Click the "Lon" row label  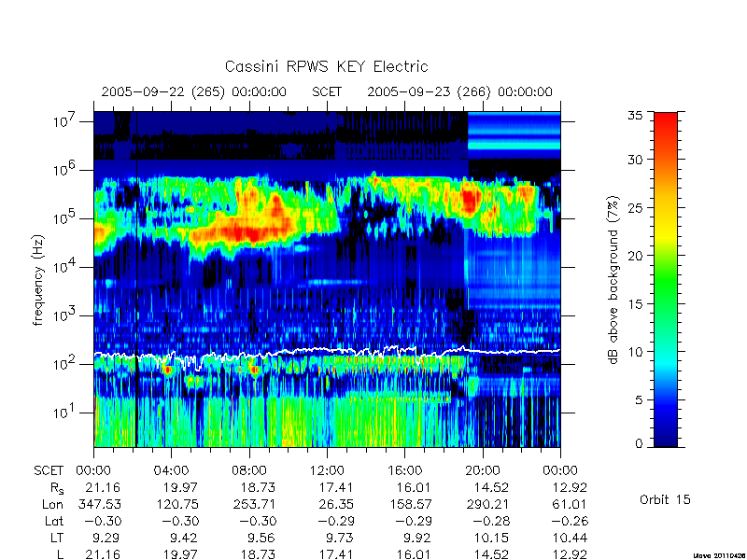(x=52, y=504)
